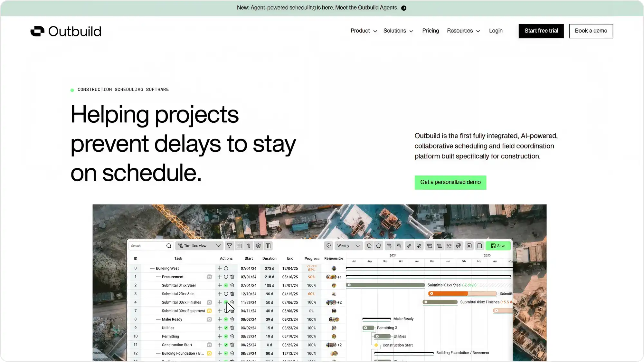Expand the Product menu dropdown
The height and width of the screenshot is (362, 644).
364,31
